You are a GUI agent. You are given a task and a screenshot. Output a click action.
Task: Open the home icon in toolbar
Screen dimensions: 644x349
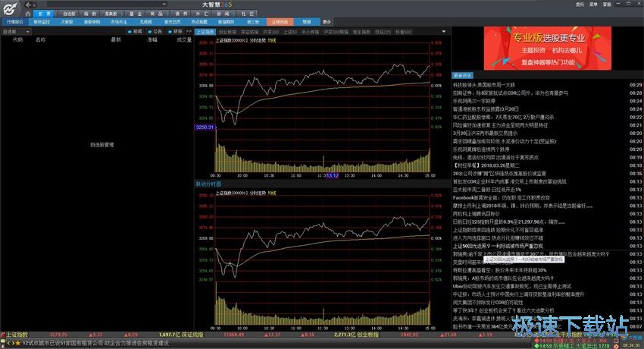click(28, 14)
